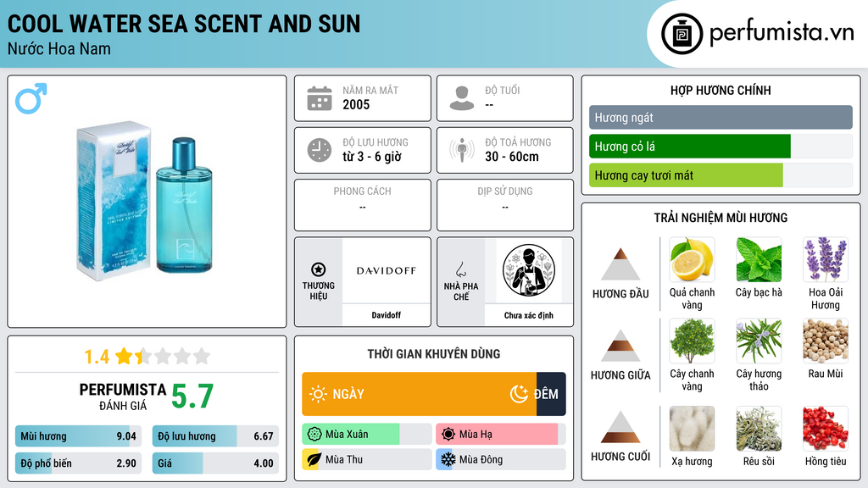Viewport: 868px width, 488px height.
Task: Click the orange Ngày daytime bar
Action: click(x=419, y=394)
